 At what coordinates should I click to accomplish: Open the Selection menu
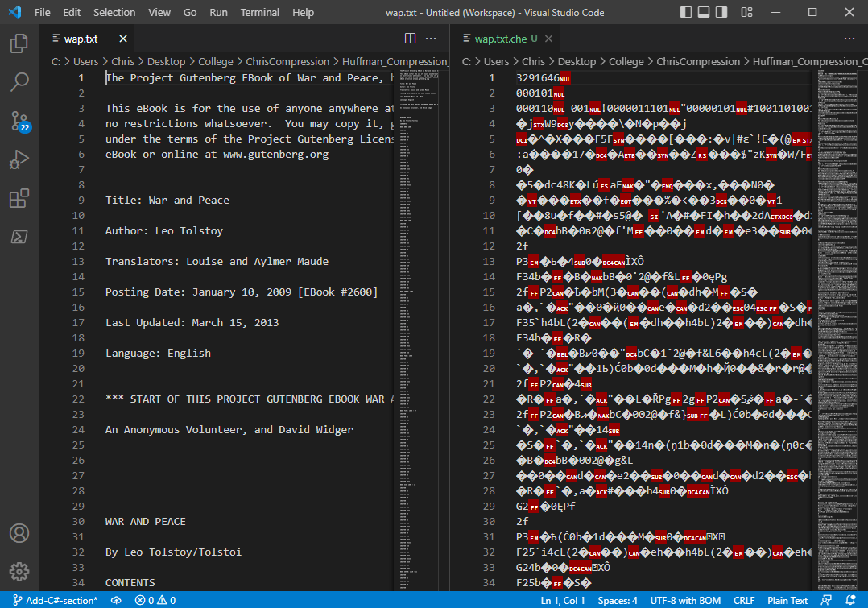[114, 12]
